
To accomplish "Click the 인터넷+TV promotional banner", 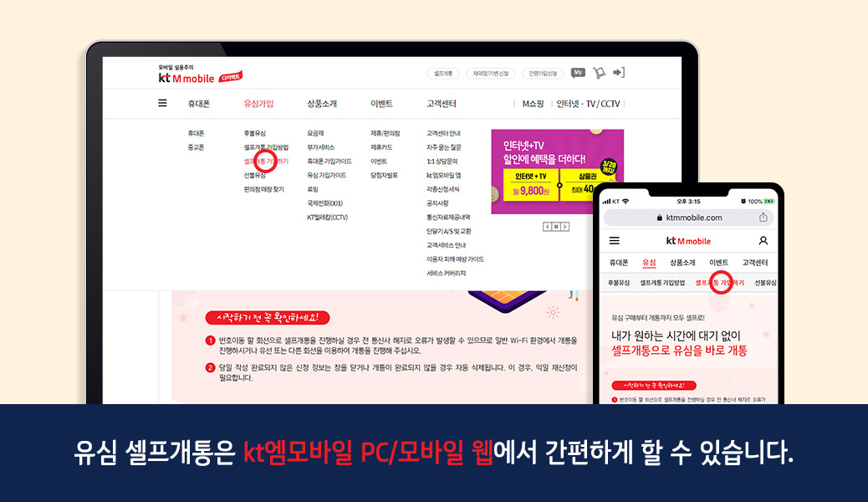I will click(558, 172).
